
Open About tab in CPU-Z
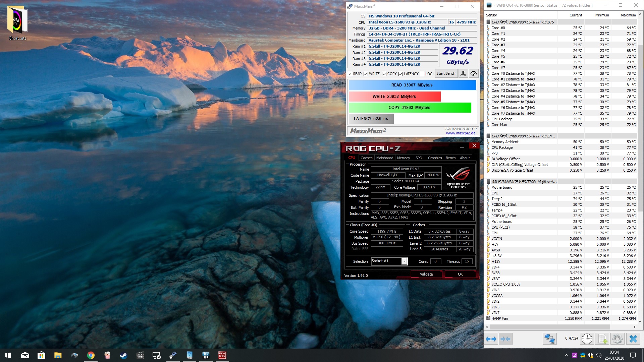click(465, 158)
